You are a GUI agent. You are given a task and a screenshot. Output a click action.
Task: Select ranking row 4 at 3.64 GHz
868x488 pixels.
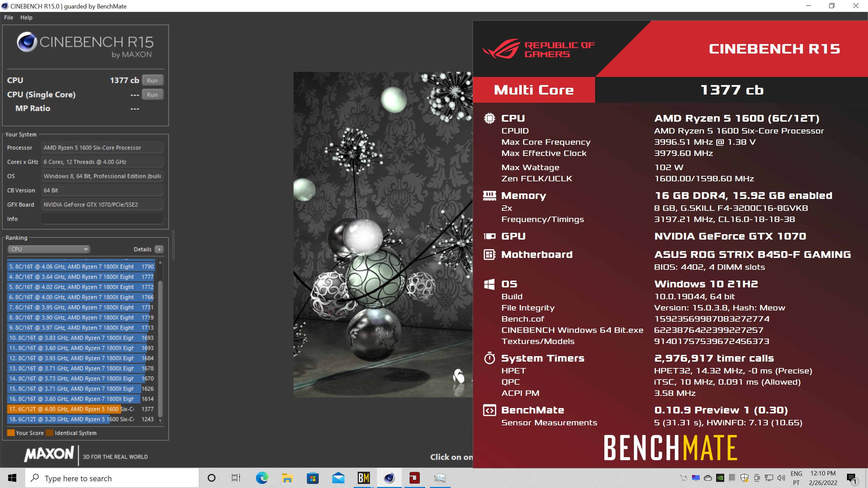(x=81, y=277)
